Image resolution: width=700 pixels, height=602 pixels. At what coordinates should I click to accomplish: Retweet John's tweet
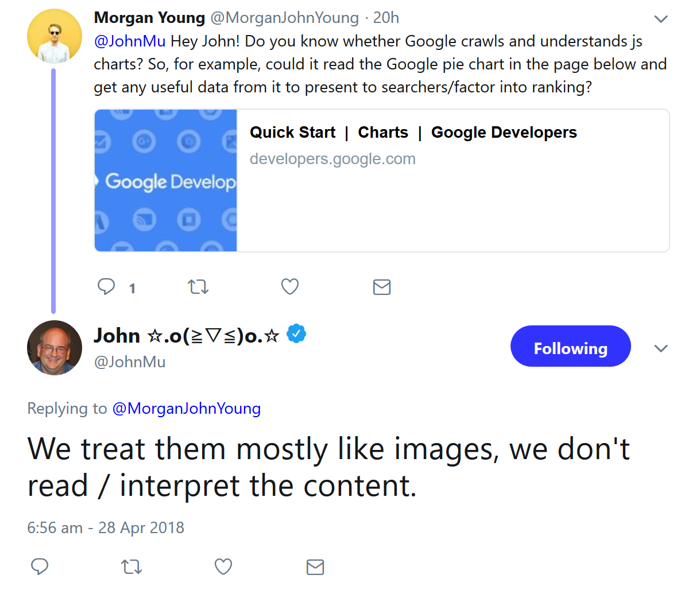(131, 566)
